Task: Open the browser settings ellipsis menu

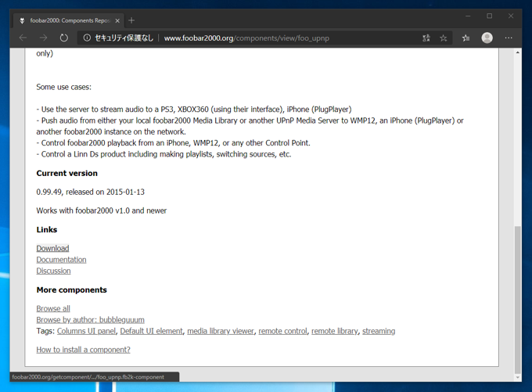Action: click(x=509, y=38)
